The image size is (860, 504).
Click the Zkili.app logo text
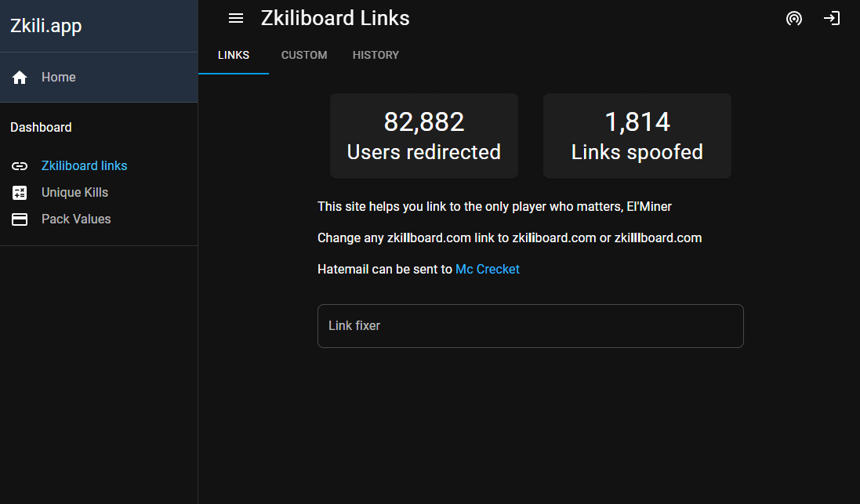(x=45, y=25)
